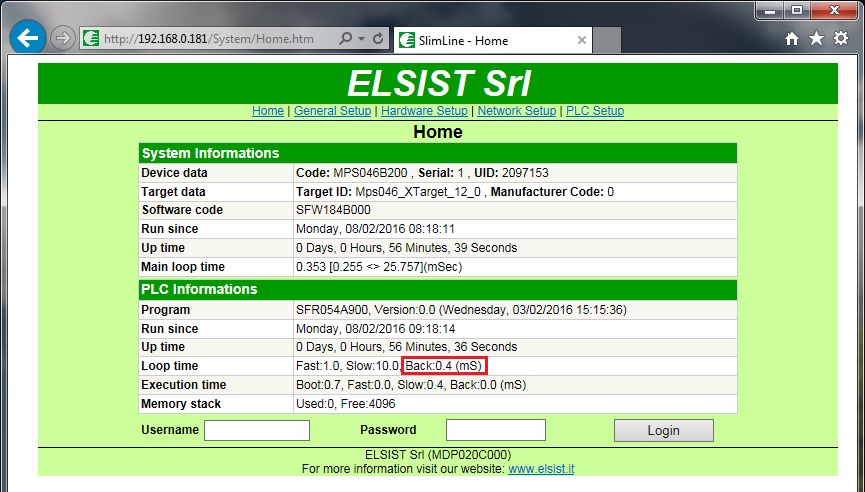
Task: Click the address bar search magnifier
Action: pos(345,39)
